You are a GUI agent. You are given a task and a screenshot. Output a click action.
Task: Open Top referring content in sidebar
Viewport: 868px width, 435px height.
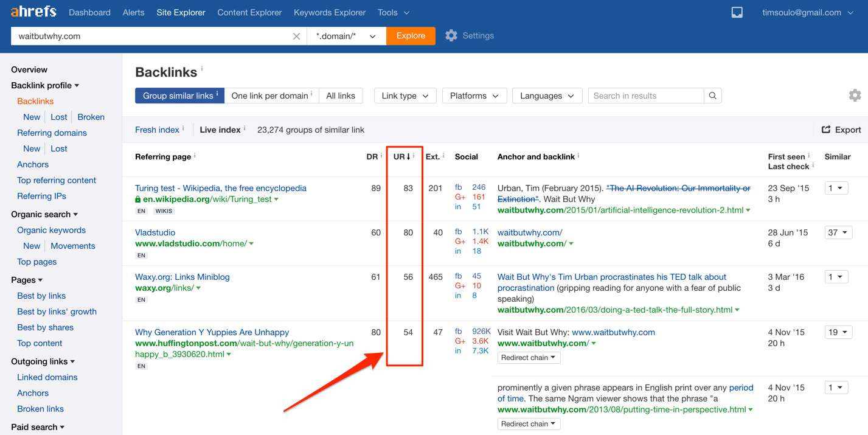pos(57,180)
